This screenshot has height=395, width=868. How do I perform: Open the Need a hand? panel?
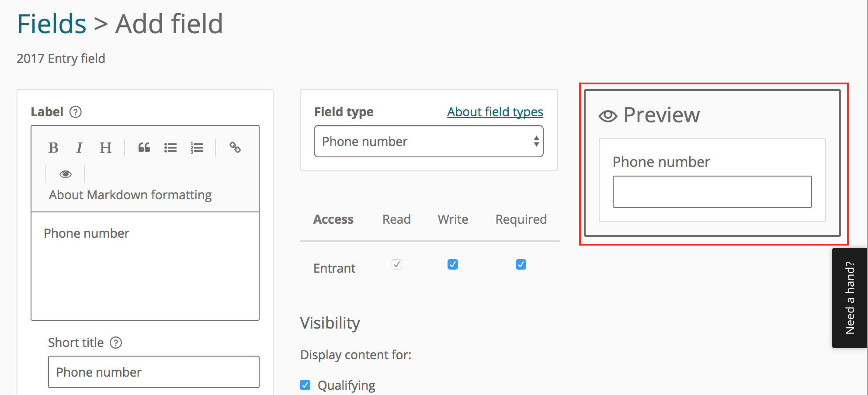point(850,297)
